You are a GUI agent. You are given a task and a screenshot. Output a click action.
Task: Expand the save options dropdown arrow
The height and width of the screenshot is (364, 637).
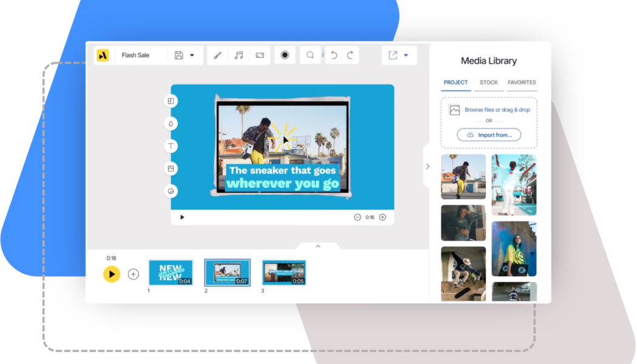192,55
